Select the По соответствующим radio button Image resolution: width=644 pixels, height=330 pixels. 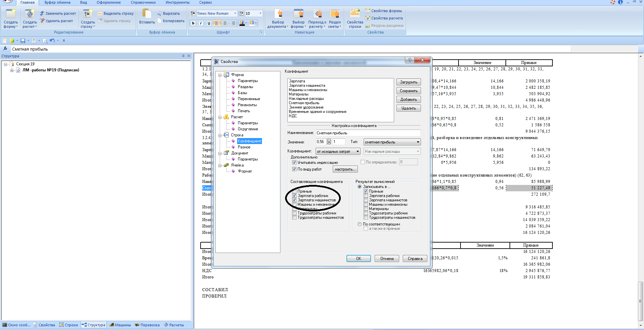click(360, 224)
